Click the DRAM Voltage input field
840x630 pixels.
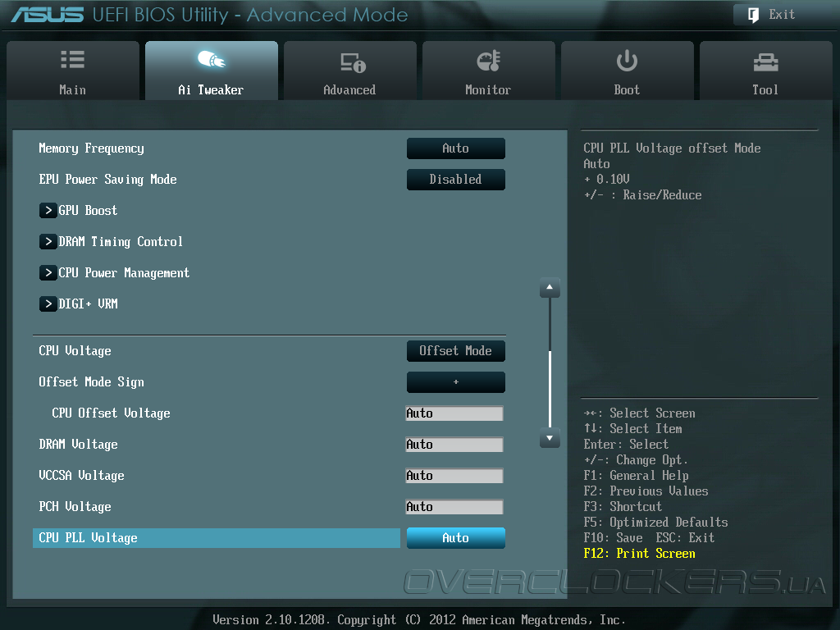(454, 444)
